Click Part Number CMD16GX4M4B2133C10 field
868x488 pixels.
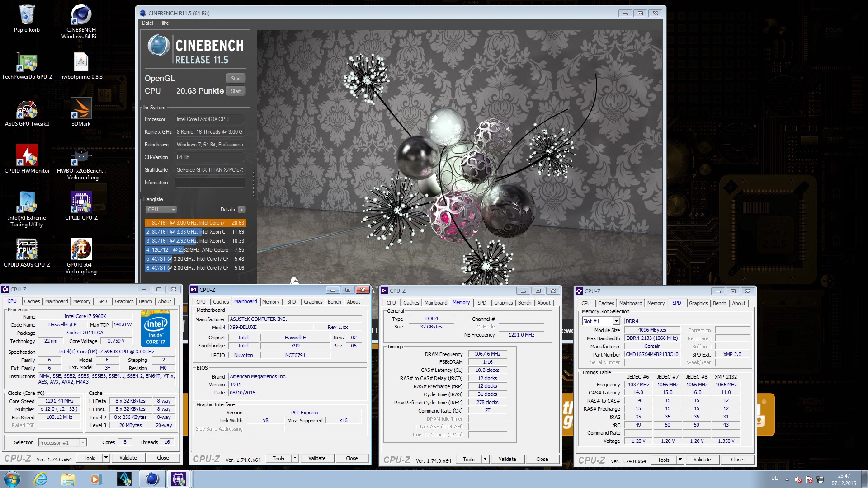click(x=652, y=355)
